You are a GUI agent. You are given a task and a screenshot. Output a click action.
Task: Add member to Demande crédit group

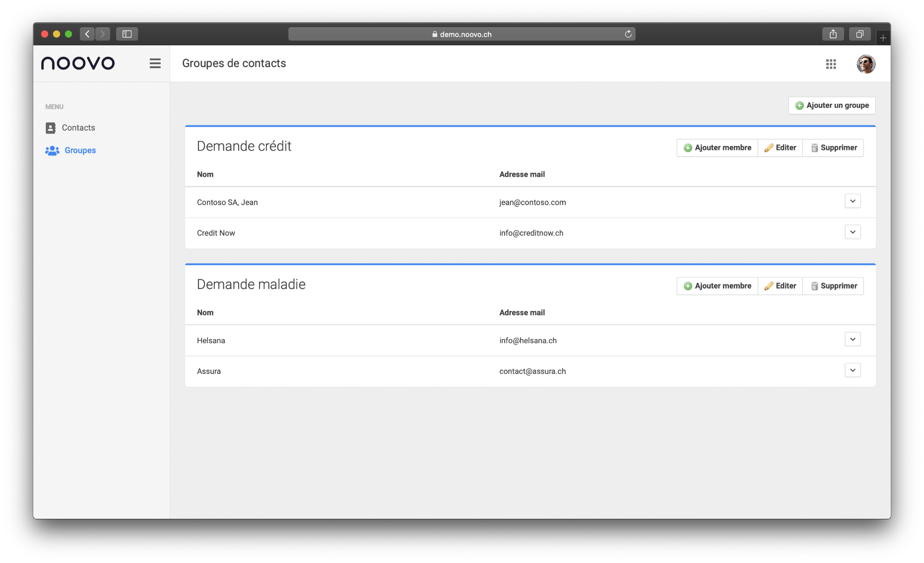pos(717,148)
